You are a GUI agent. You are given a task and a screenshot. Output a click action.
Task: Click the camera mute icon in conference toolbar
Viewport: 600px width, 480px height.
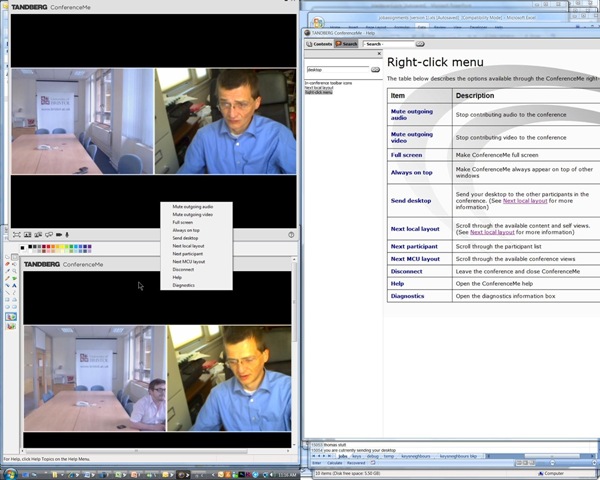pyautogui.click(x=58, y=234)
